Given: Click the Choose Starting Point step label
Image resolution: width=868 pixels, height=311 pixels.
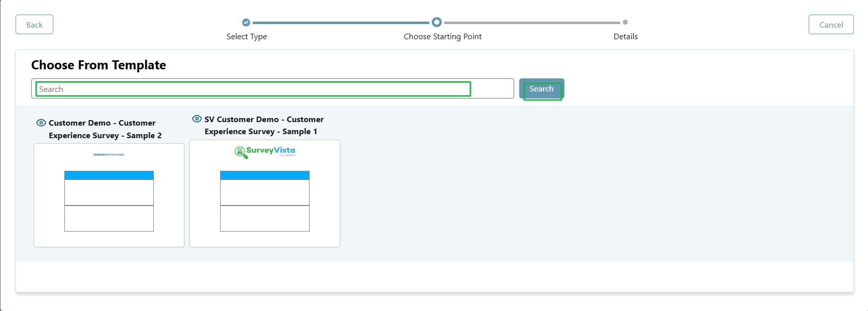Looking at the screenshot, I should (442, 36).
